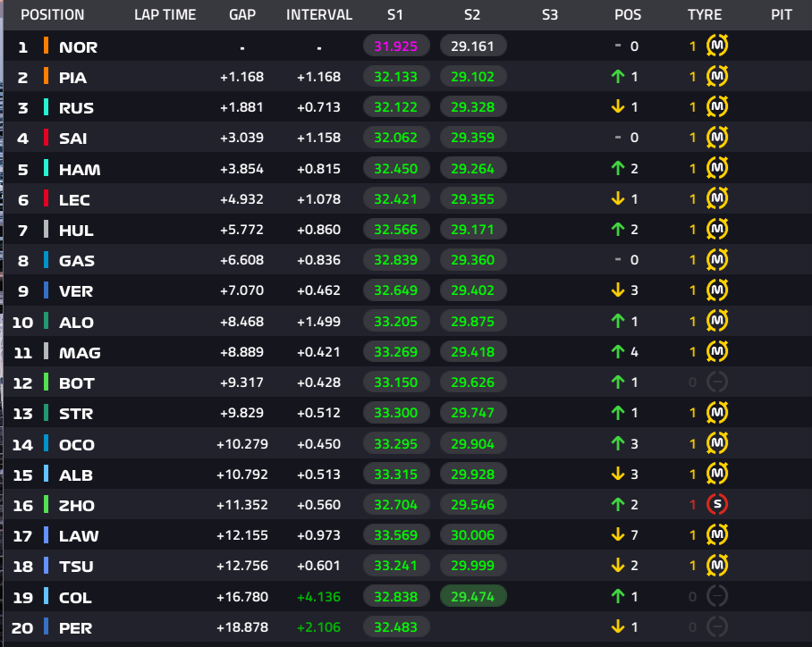
Task: Click NOR's purple 31.925 S1 time
Action: (x=396, y=46)
